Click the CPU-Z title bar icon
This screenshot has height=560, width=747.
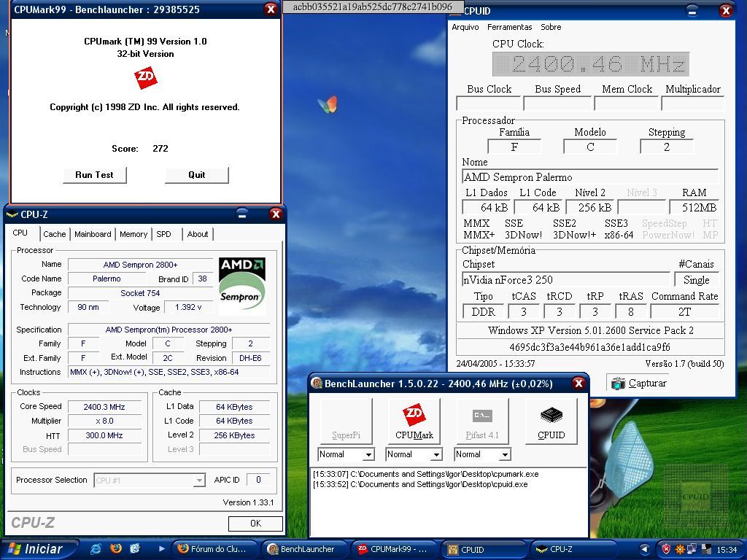12,215
